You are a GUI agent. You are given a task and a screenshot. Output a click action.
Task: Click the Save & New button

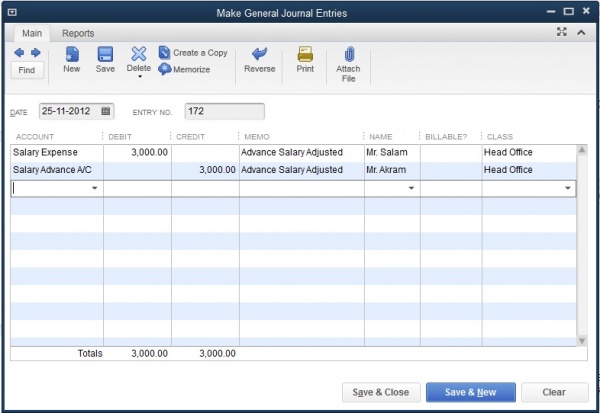(468, 393)
